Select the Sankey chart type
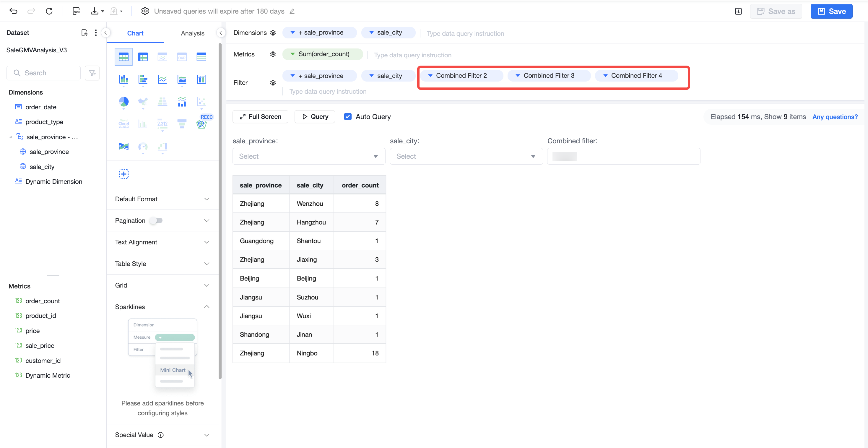868x448 pixels. (124, 146)
